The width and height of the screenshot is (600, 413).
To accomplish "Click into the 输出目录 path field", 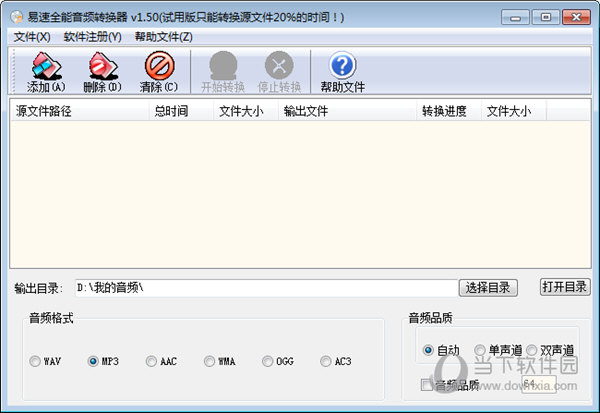I will pos(266,288).
